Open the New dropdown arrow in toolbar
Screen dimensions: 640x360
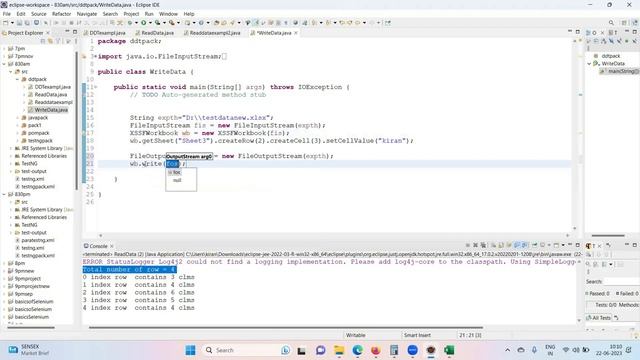tap(12, 23)
